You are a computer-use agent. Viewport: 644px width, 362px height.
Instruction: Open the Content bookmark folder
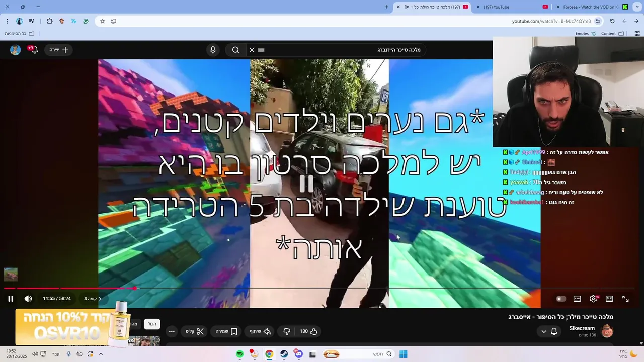click(x=612, y=34)
